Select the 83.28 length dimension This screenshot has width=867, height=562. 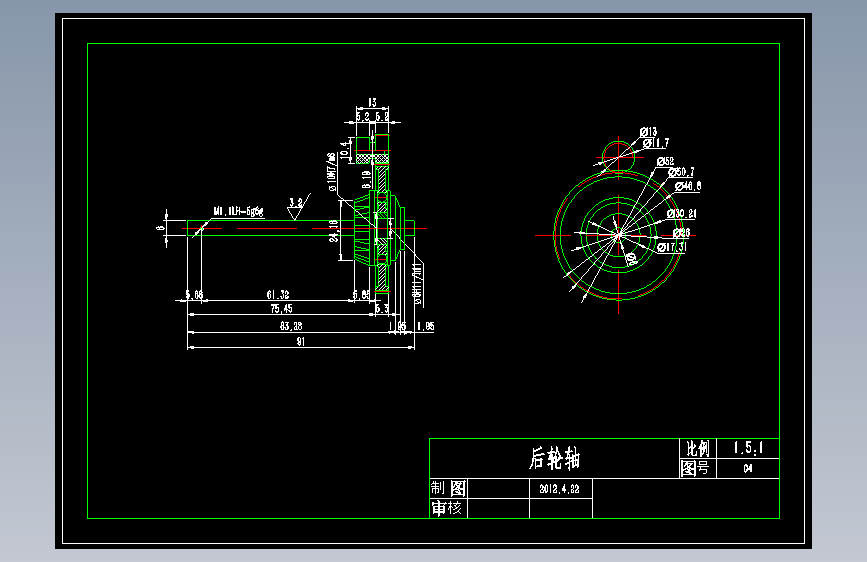click(x=291, y=326)
